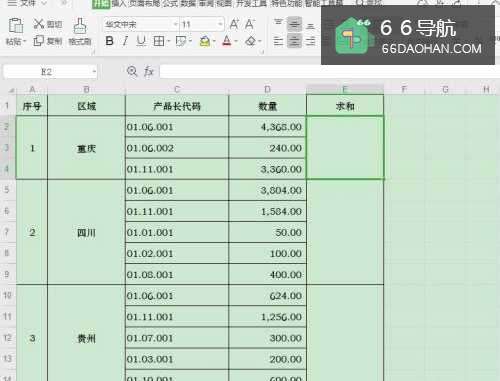Click the Cut scissors icon
Viewport: 500px width, 381px height.
tap(39, 24)
